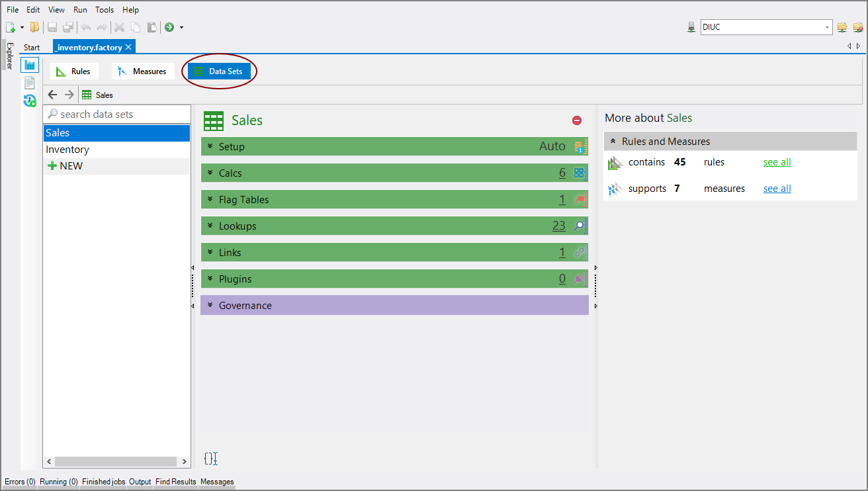The image size is (868, 491).
Task: Collapse the Setup section
Action: click(210, 146)
